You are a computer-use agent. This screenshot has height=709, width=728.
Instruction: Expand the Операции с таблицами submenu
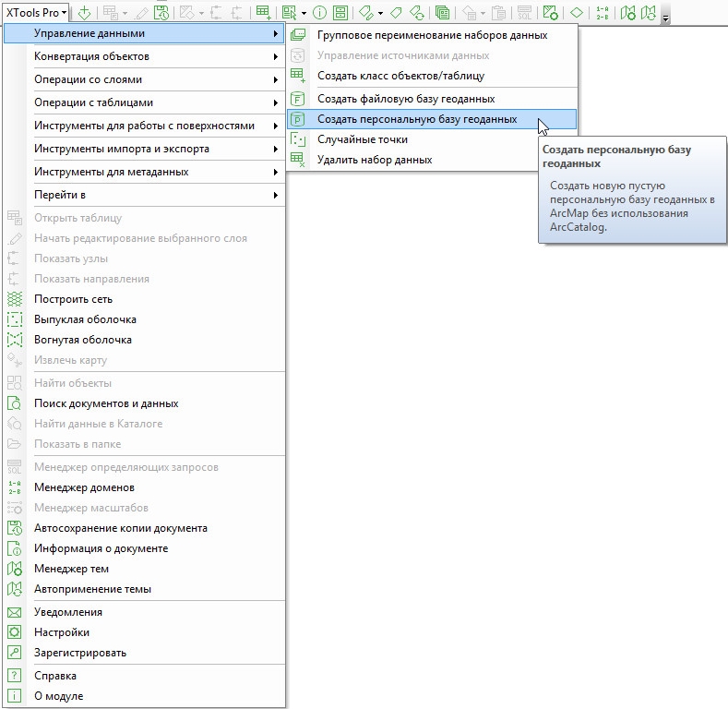click(155, 102)
